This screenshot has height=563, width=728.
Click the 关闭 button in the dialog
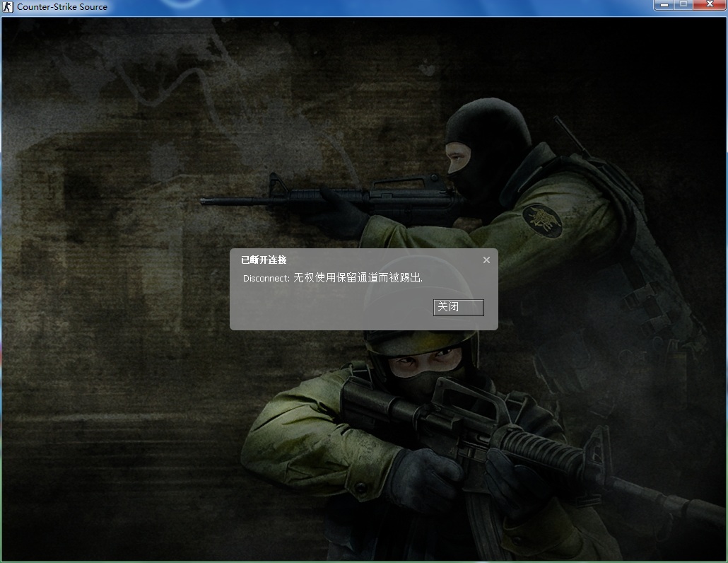point(458,307)
